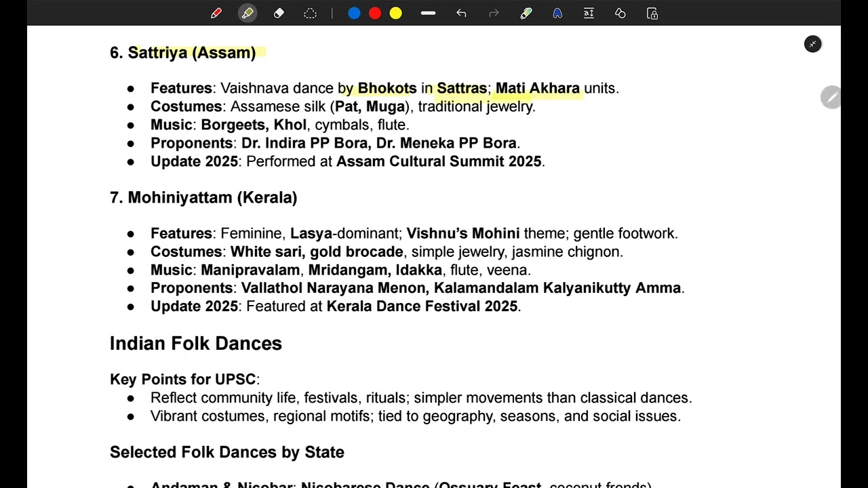Click the word 'Lasya' in Mohiniyattam features
This screenshot has width=868, height=488.
click(x=311, y=234)
